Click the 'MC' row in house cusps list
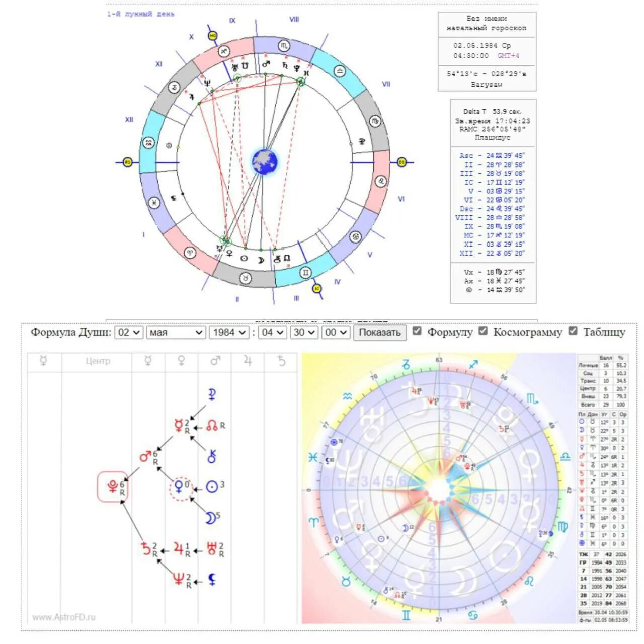 tap(494, 235)
